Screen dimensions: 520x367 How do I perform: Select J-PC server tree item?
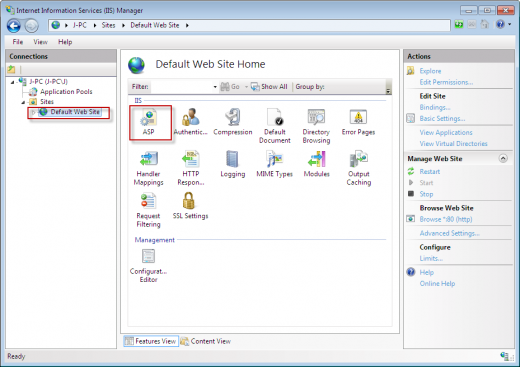click(48, 82)
